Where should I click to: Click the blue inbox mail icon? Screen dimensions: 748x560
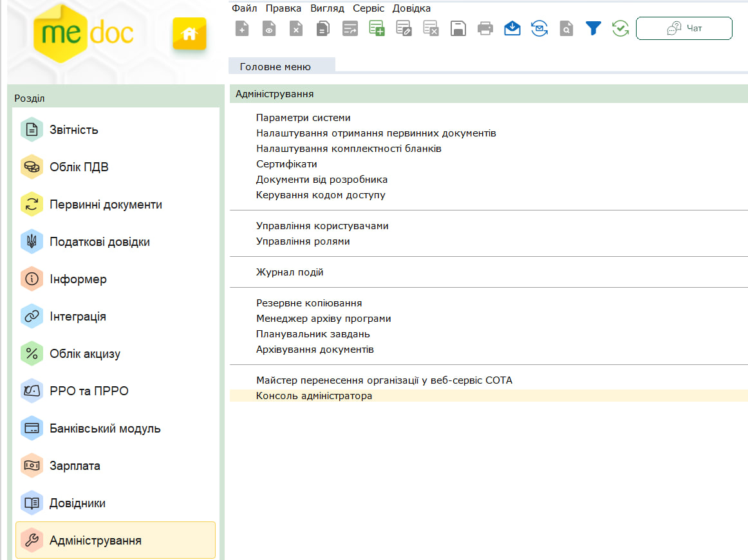(x=512, y=28)
